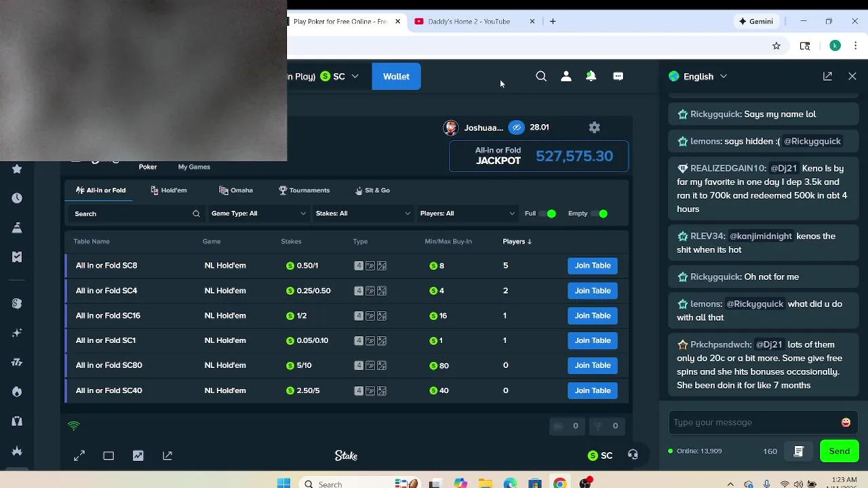Click the All-in or Fold Jackpot banner
868x488 pixels.
click(x=538, y=156)
